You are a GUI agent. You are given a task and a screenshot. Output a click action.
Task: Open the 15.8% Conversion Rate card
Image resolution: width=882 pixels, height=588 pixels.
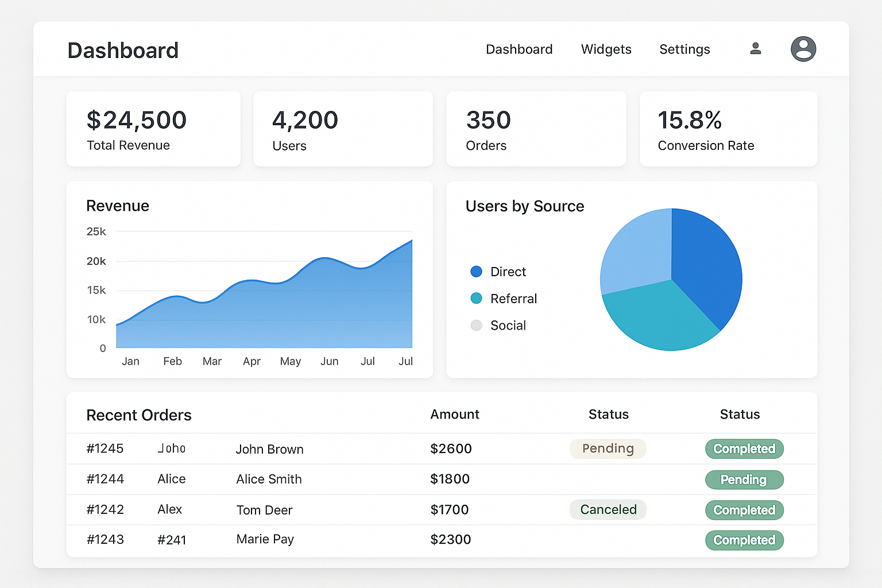click(x=728, y=129)
